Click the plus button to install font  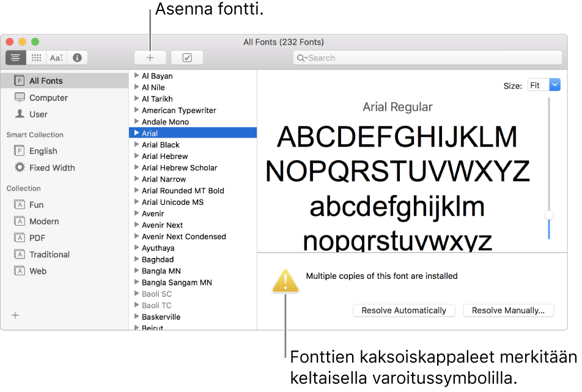150,58
